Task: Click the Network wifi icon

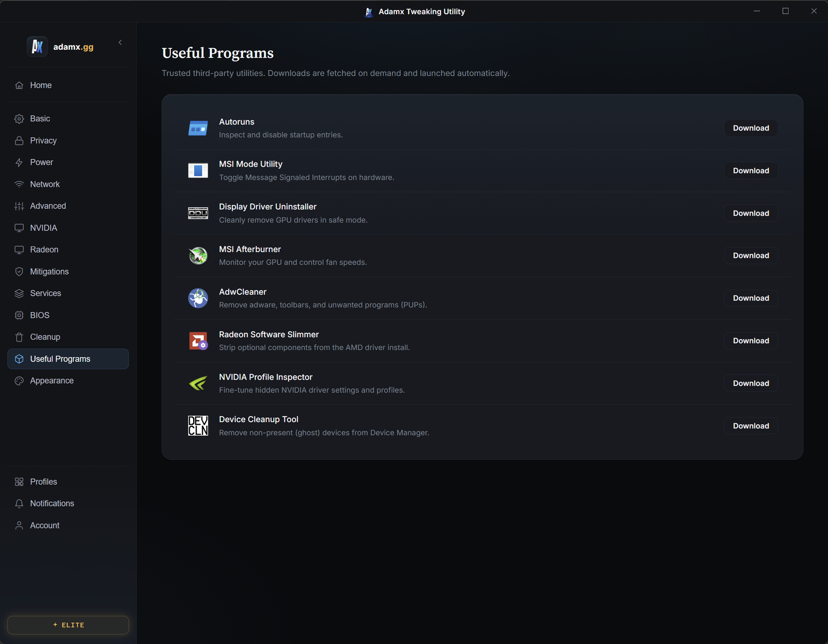Action: [x=19, y=184]
